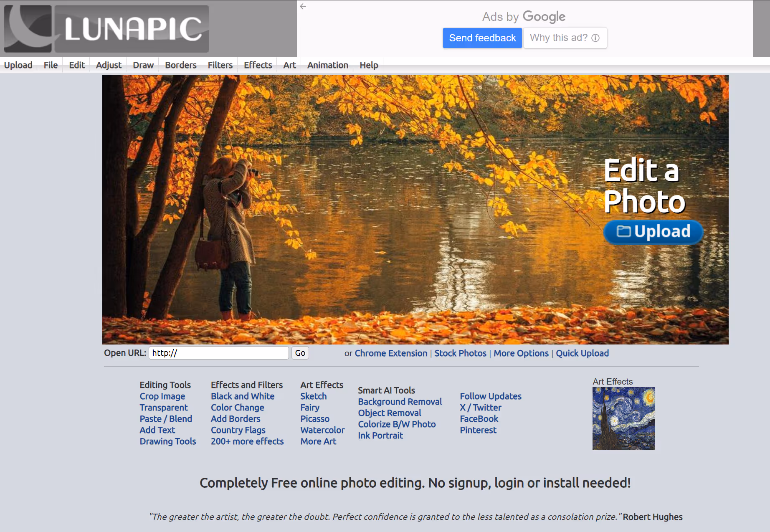Open the Filters menu
Image resolution: width=770 pixels, height=532 pixels.
[220, 65]
